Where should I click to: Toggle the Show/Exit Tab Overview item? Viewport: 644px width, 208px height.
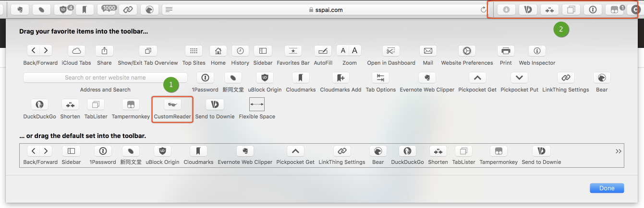pos(148,51)
